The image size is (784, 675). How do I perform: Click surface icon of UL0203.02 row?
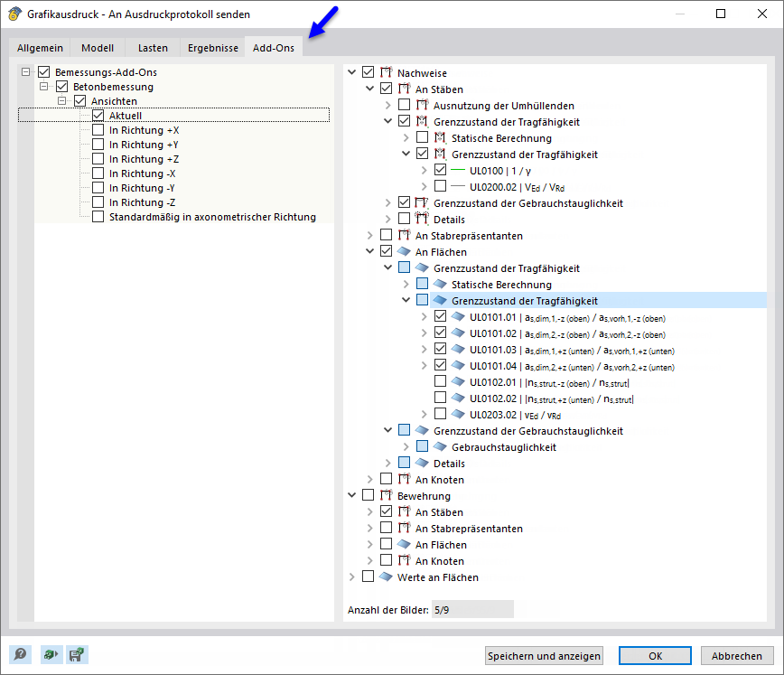pyautogui.click(x=458, y=414)
